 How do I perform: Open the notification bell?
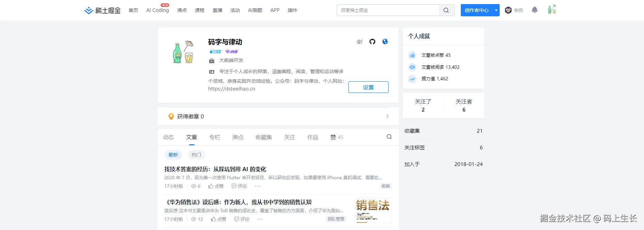535,10
